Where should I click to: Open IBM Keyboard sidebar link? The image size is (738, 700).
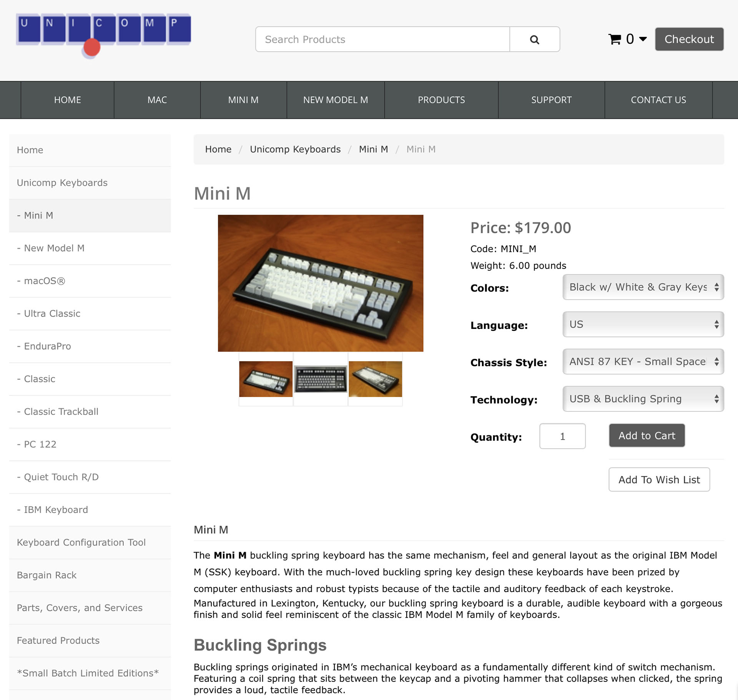click(90, 509)
